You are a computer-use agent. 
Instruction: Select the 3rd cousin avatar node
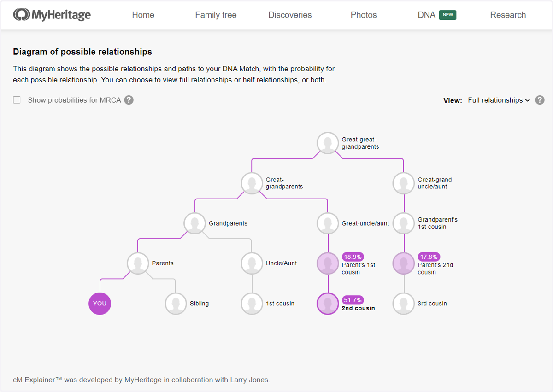(404, 304)
